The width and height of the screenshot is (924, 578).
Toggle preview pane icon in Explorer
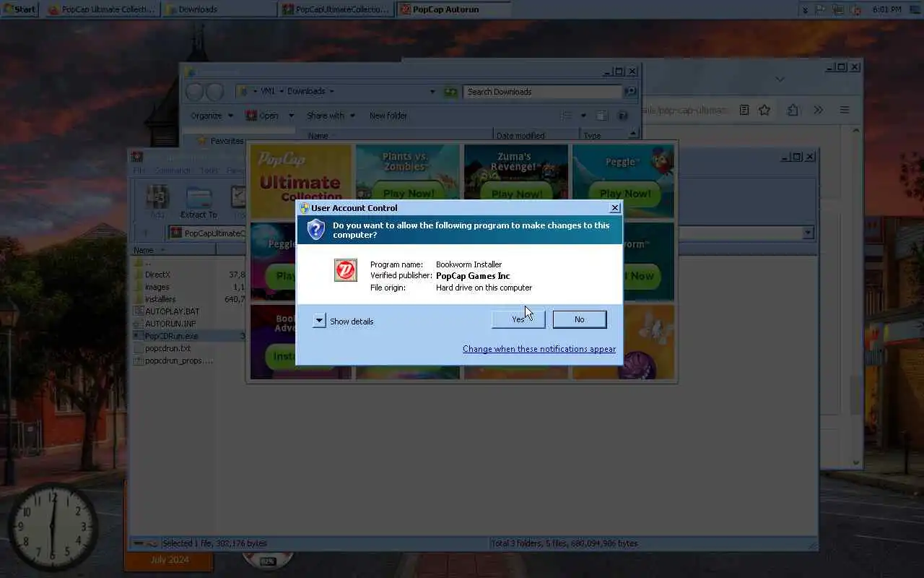pos(602,116)
